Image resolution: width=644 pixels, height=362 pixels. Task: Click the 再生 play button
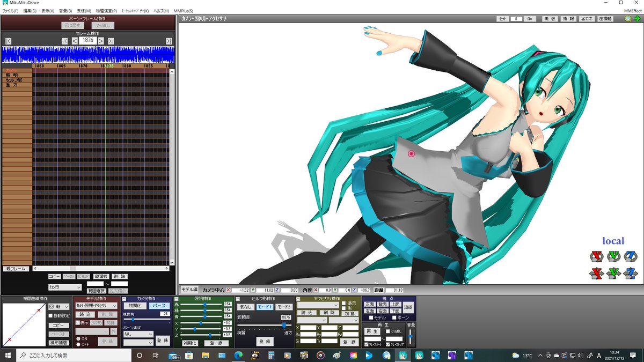[374, 331]
